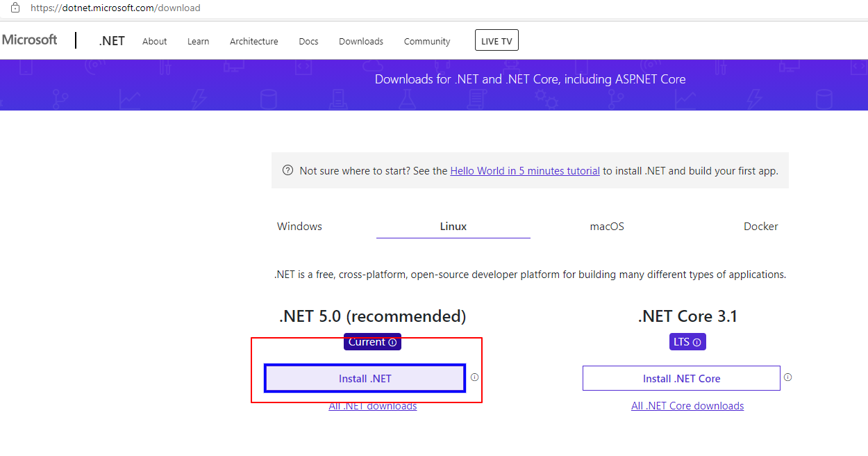Click the LIVE TV button
This screenshot has height=456, width=868.
point(496,40)
